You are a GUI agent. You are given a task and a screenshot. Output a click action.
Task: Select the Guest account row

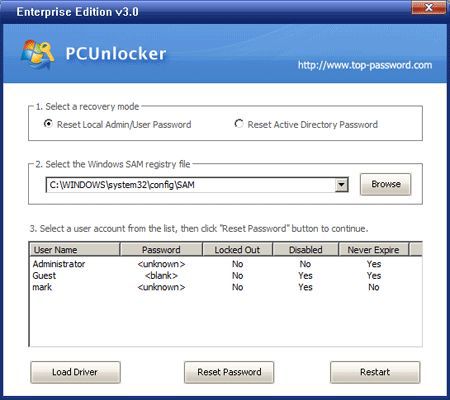coord(226,276)
